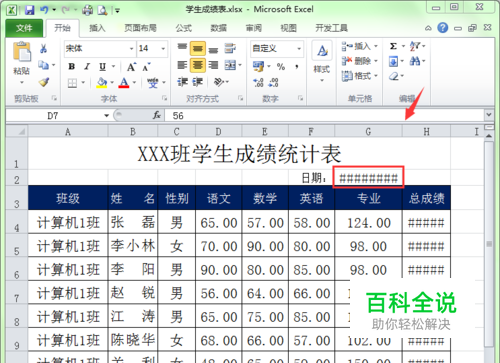
Task: Click the text Orientation icon
Action: 219,82
